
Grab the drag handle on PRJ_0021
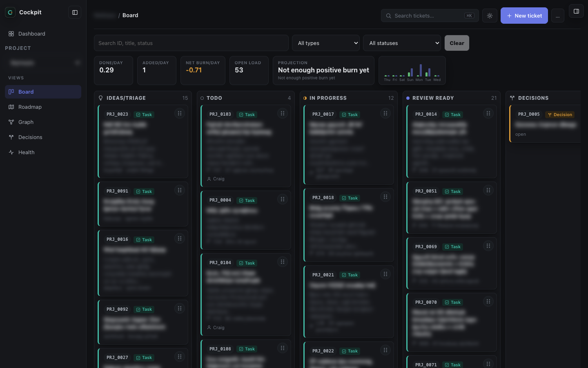point(385,274)
